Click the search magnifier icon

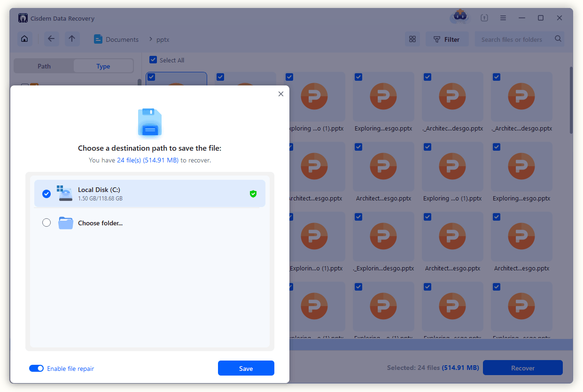pyautogui.click(x=558, y=39)
